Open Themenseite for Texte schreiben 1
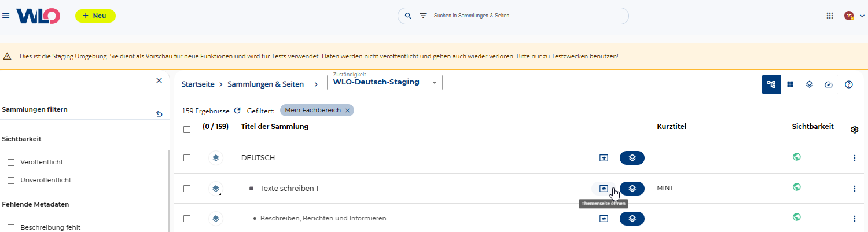This screenshot has height=232, width=868. pyautogui.click(x=604, y=189)
